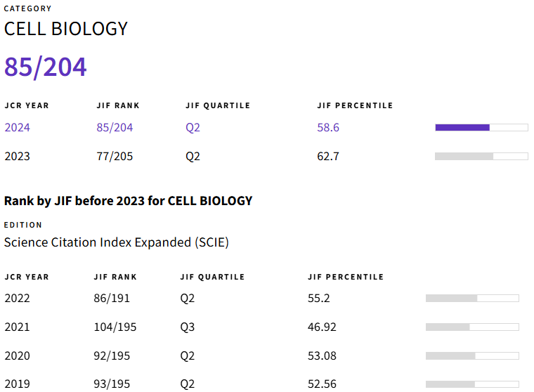Click the 93/195 rank value

[112, 384]
